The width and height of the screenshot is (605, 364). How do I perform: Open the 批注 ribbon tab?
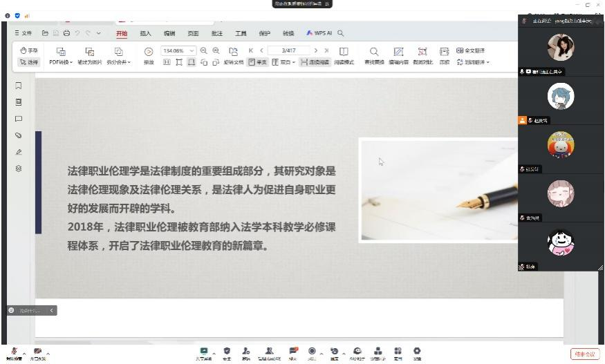(216, 33)
